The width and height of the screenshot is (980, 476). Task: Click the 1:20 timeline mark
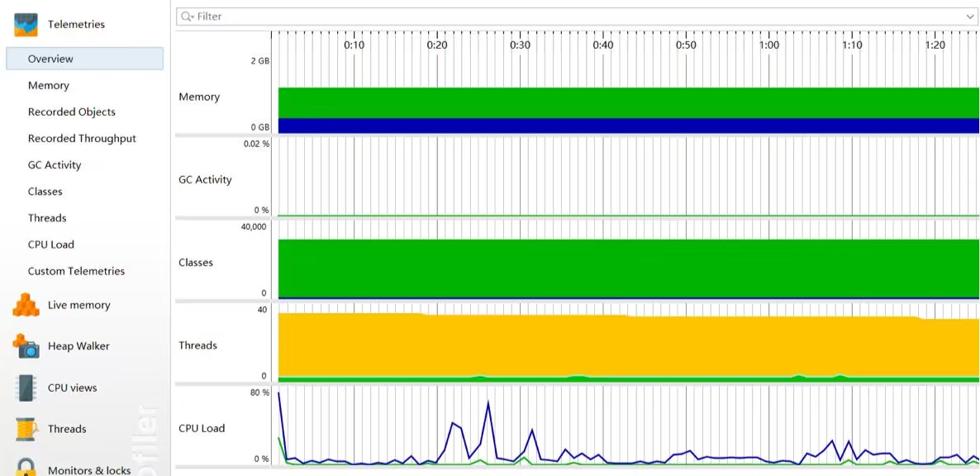click(935, 45)
